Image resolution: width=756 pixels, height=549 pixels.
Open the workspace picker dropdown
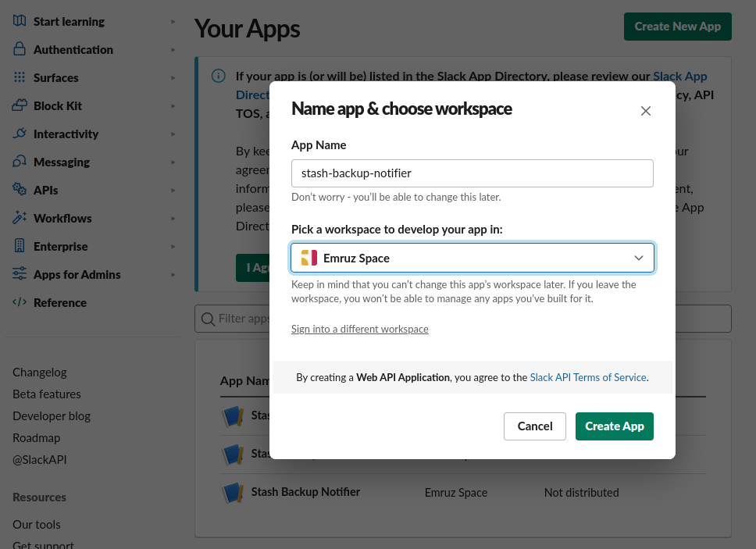click(472, 258)
